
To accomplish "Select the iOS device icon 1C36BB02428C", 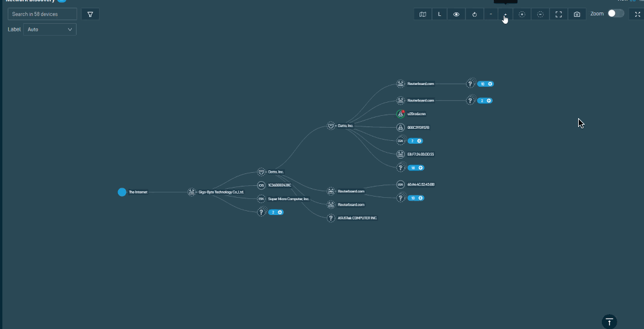I will pos(261,185).
